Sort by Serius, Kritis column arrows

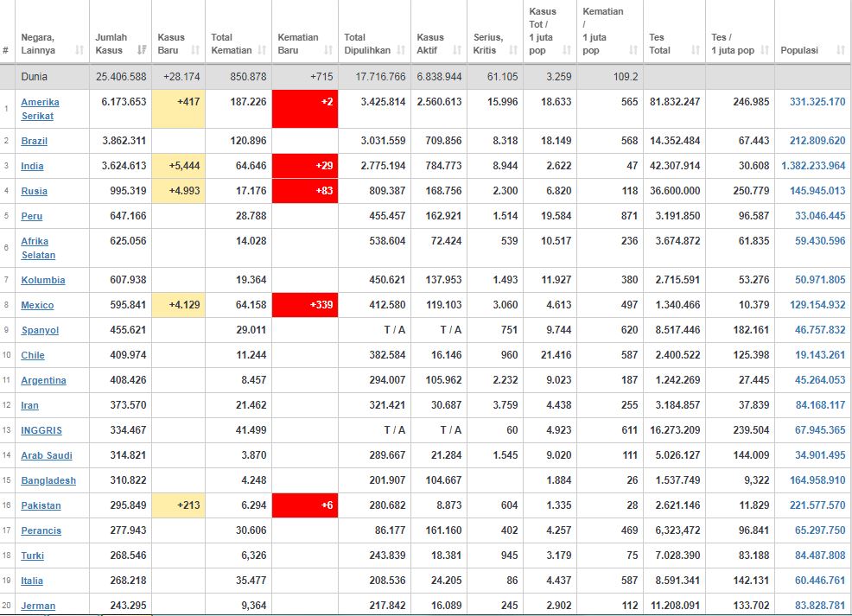(x=513, y=50)
